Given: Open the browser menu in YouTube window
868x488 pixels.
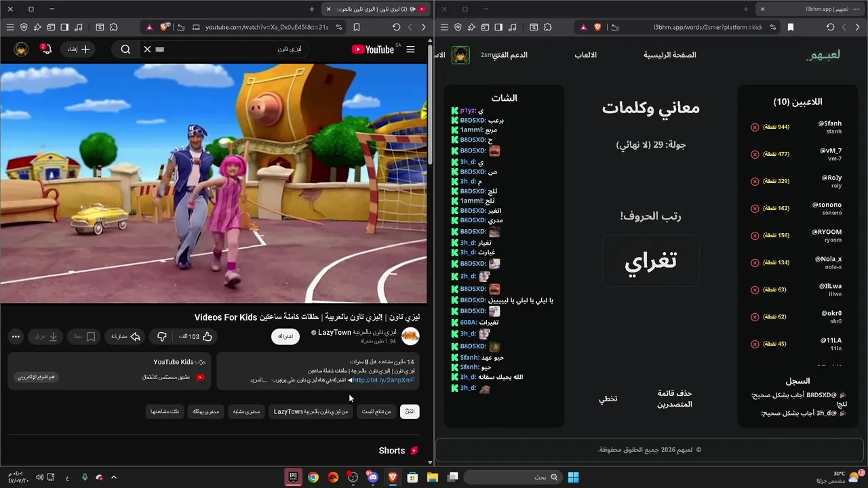Looking at the screenshot, I should tap(9, 27).
